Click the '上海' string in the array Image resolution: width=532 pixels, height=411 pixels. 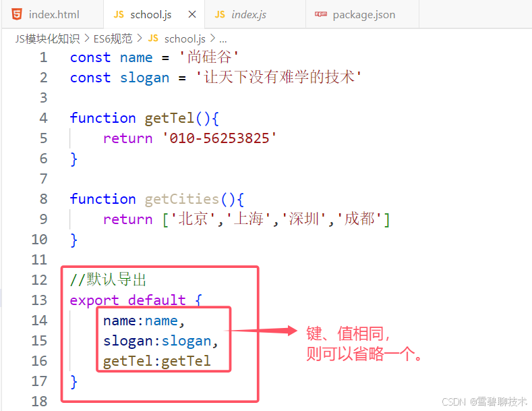click(249, 219)
